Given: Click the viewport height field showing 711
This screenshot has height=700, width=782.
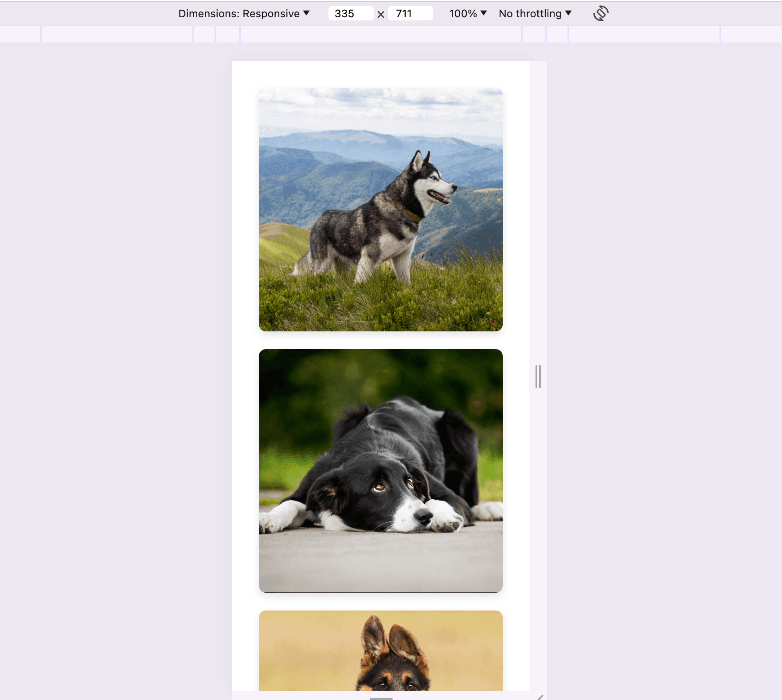Looking at the screenshot, I should pos(410,13).
